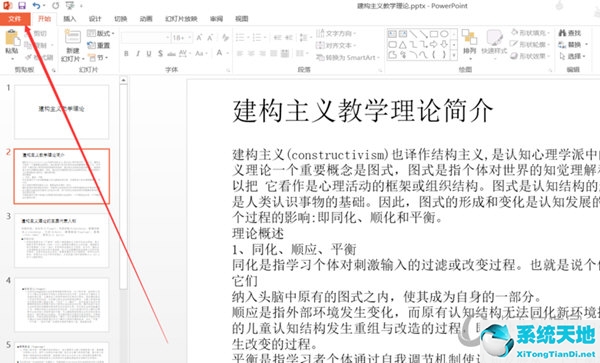Click Convert to SmartArt button
This screenshot has width=600, height=363.
pyautogui.click(x=348, y=57)
